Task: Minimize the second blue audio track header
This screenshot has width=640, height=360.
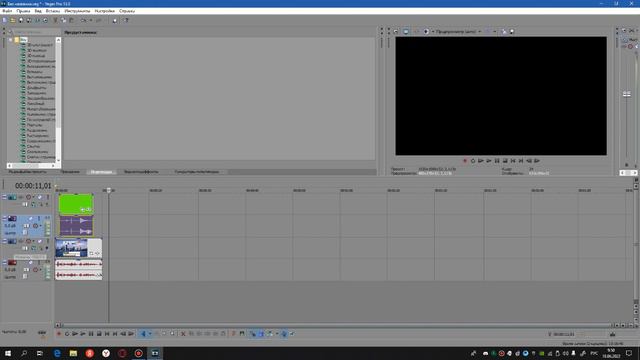Action: 4,218
